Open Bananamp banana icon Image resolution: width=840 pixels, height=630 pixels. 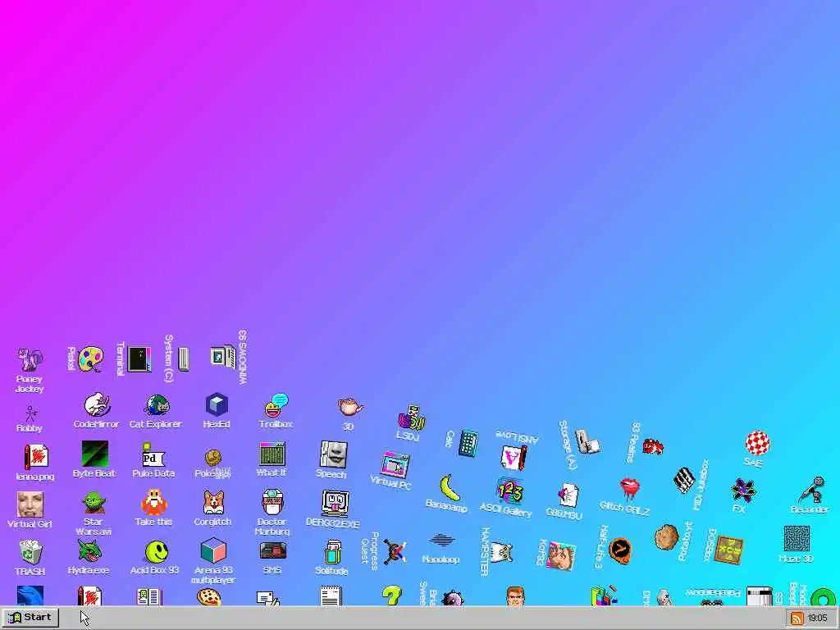(x=450, y=487)
